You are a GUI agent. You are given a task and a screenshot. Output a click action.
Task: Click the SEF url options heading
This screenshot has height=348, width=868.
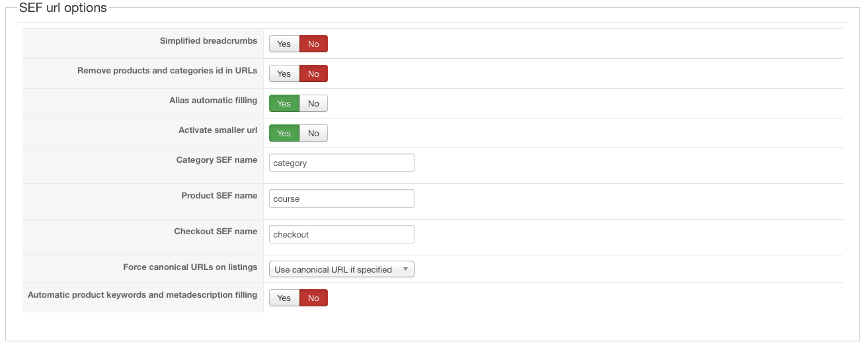coord(63,9)
